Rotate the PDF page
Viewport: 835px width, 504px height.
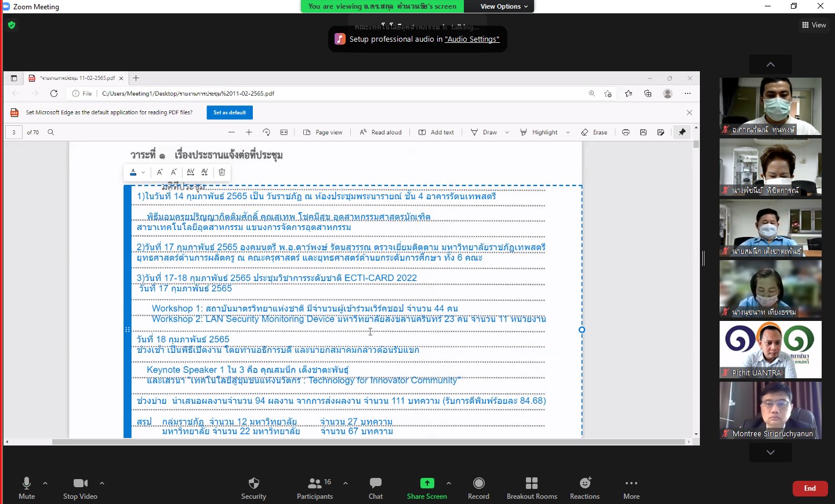(x=266, y=133)
